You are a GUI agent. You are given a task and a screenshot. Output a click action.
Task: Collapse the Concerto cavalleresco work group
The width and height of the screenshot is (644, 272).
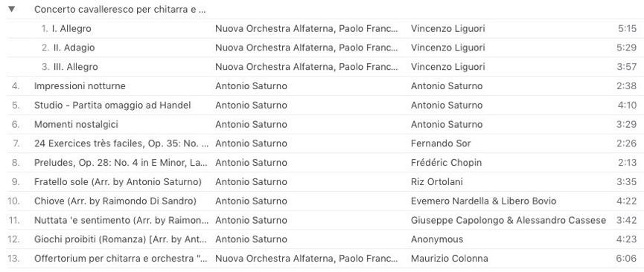11,9
